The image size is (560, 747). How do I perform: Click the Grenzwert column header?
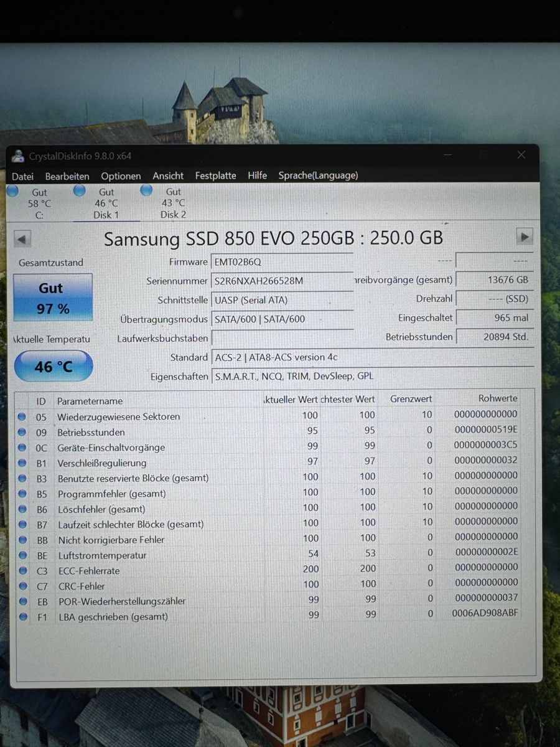(x=411, y=398)
